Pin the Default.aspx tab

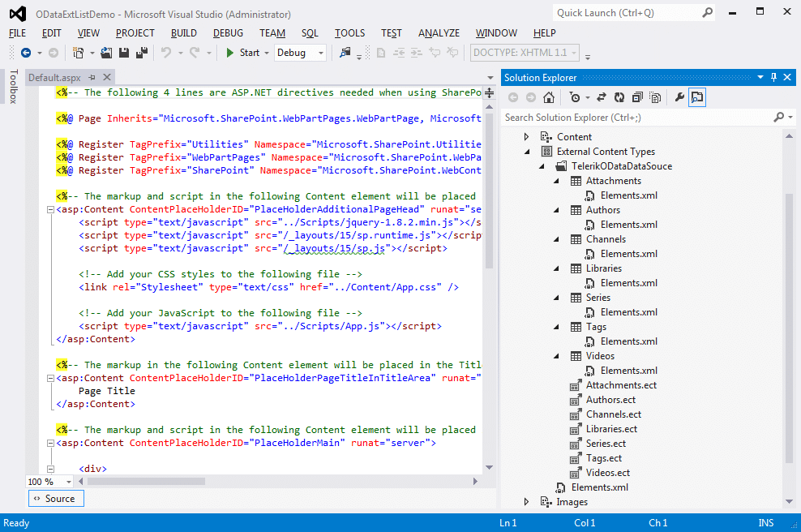(92, 78)
